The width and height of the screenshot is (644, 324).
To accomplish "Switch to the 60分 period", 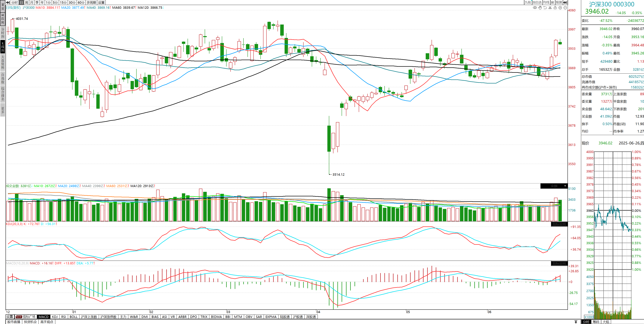I will [x=81, y=3].
